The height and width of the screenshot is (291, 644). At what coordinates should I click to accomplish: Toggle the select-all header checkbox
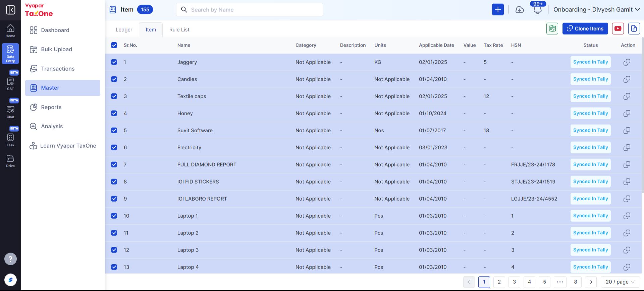coord(114,45)
